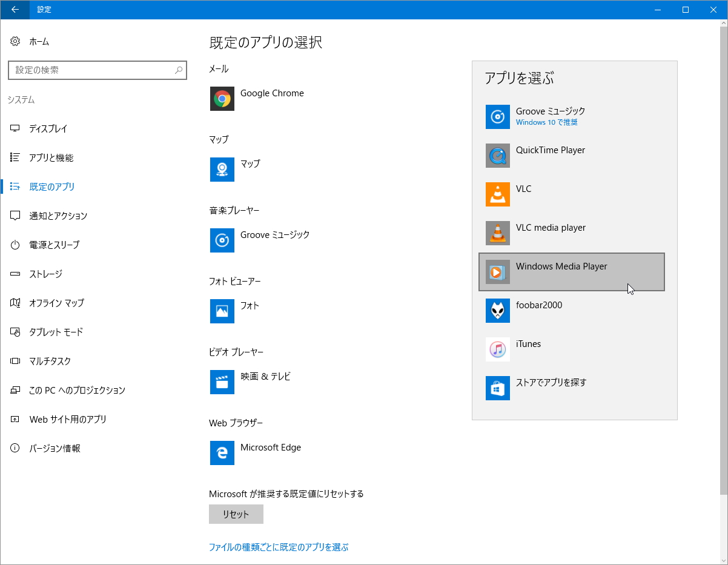Go to アプリと機能 page

tap(51, 157)
